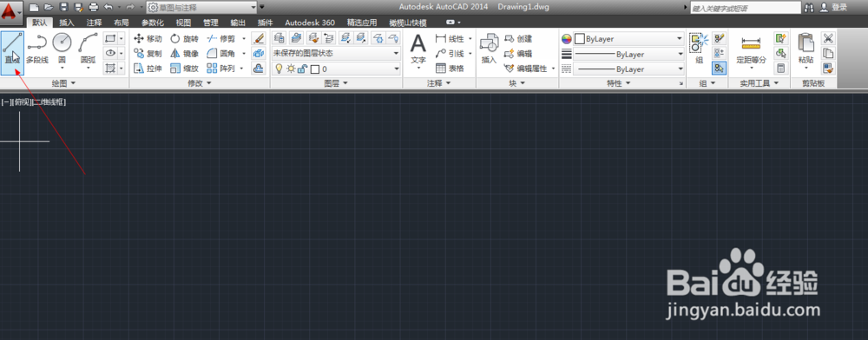Select the 旋转 Rotate tool

tap(184, 39)
